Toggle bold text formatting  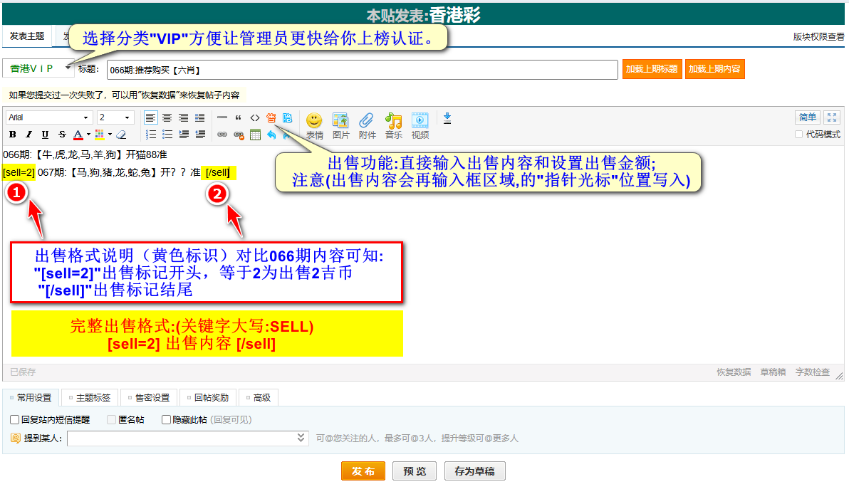pos(12,135)
